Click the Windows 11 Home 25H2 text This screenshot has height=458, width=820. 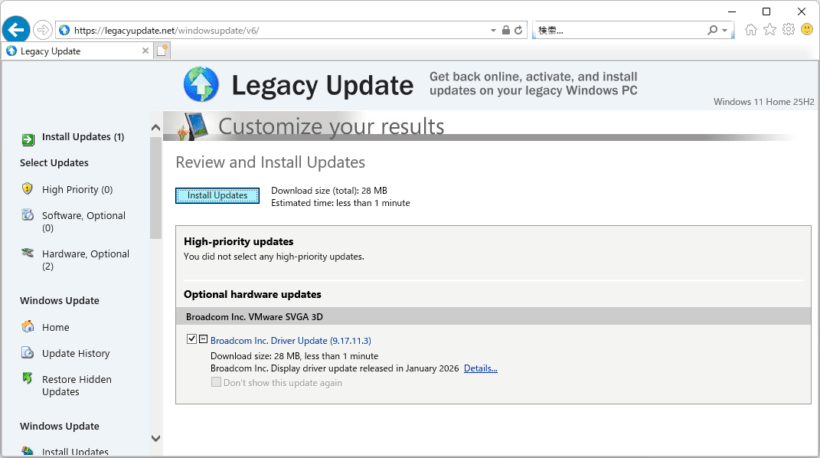[764, 102]
